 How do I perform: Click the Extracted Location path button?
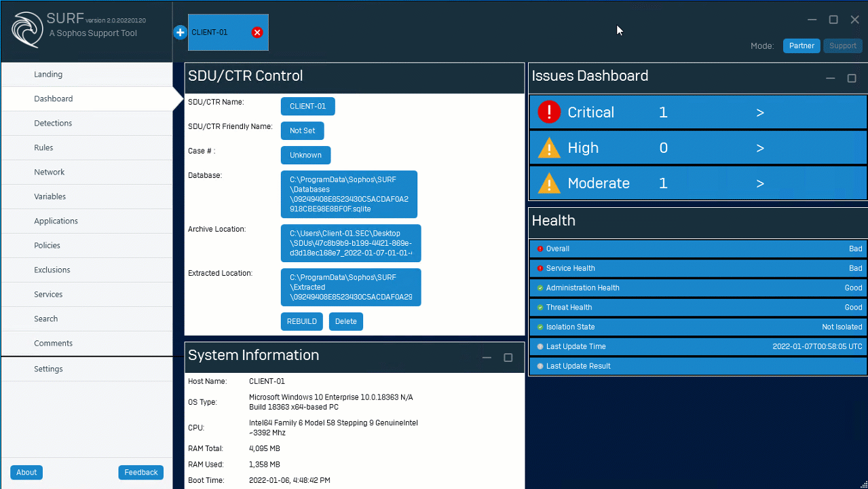click(351, 287)
